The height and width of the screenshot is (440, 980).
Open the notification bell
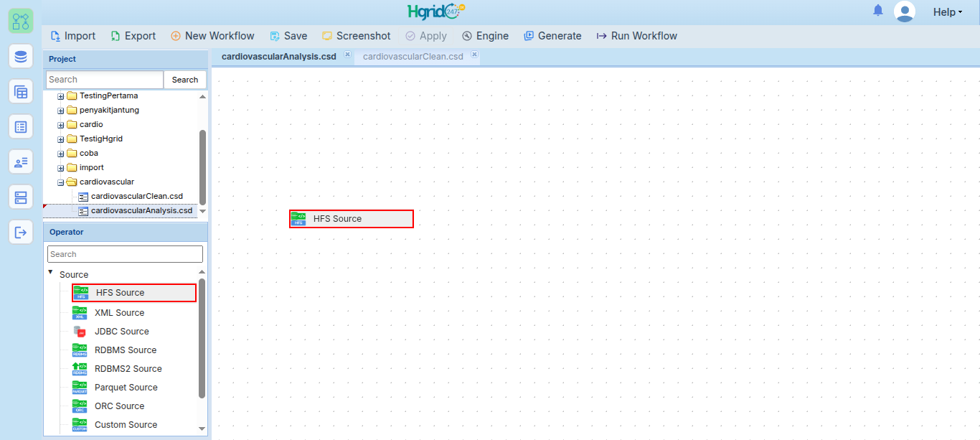coord(878,11)
